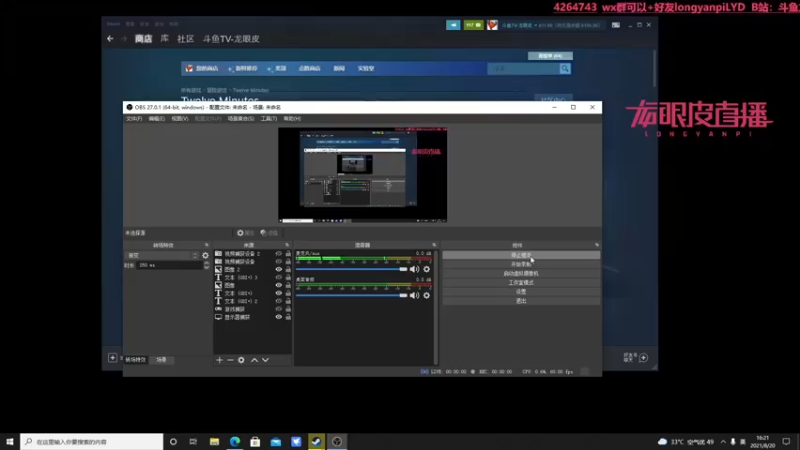Screen dimensions: 800x450
Task: Open Steam announcements megaphone icon
Action: coord(453,25)
